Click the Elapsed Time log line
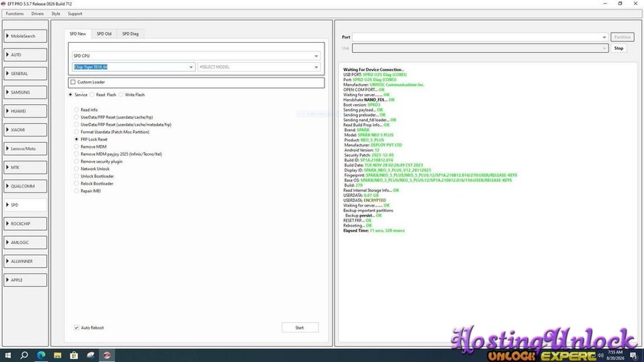Viewport: 644px width, 362px height. pyautogui.click(x=374, y=231)
